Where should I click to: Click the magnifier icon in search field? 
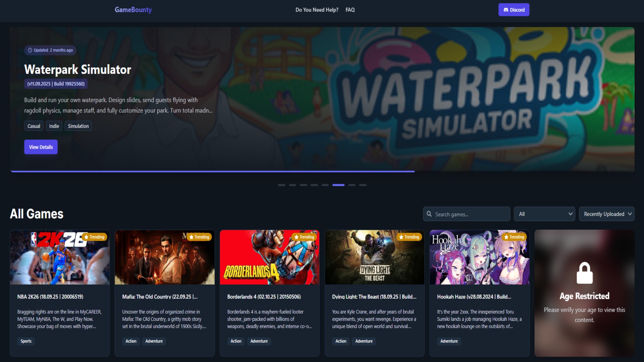(429, 214)
